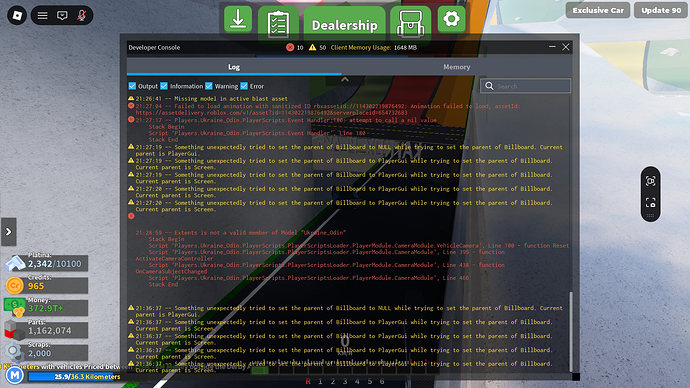
Task: Open the green backpack inventory button
Action: pyautogui.click(x=410, y=24)
